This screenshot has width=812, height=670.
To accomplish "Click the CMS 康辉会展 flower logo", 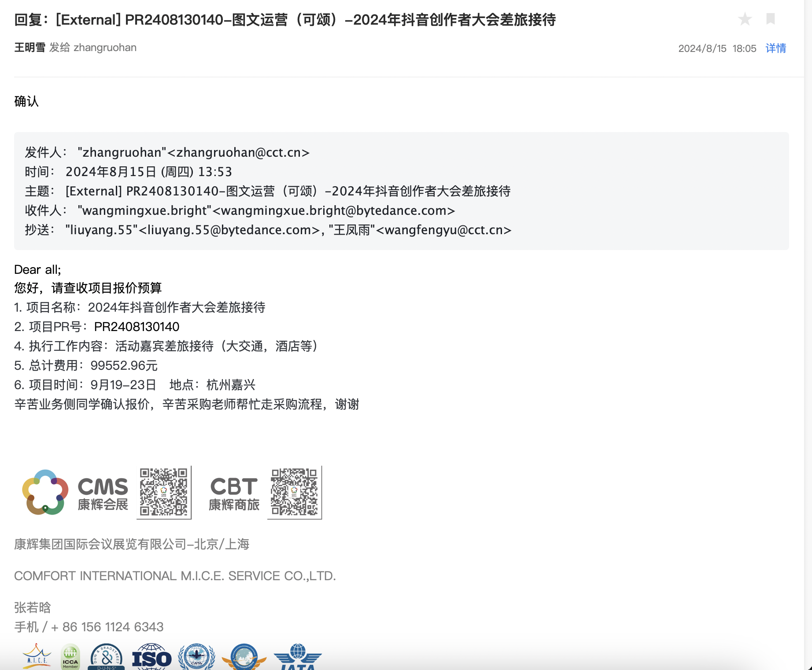I will [x=45, y=492].
